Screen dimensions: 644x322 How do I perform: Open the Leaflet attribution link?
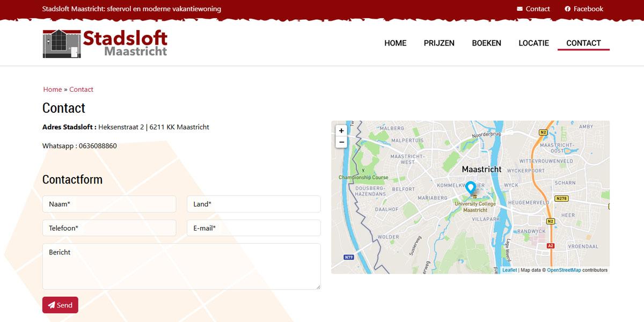pyautogui.click(x=509, y=270)
